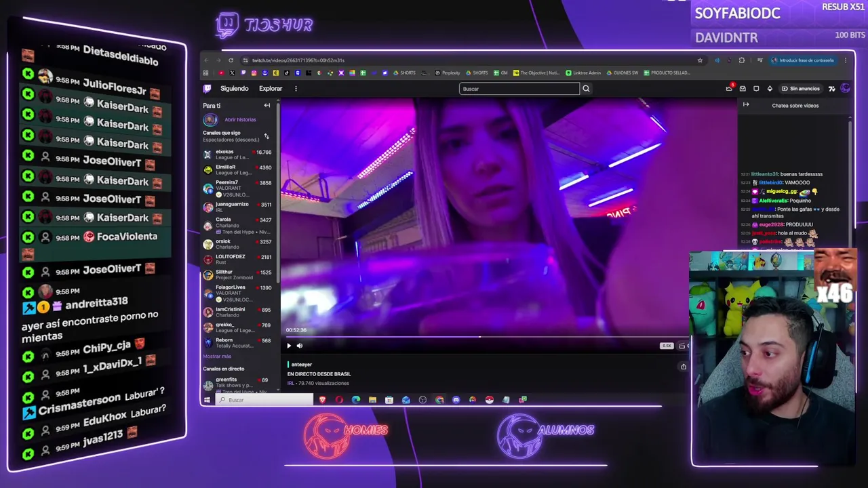Open the Twitch home logo
The width and height of the screenshot is (868, 488).
click(208, 88)
